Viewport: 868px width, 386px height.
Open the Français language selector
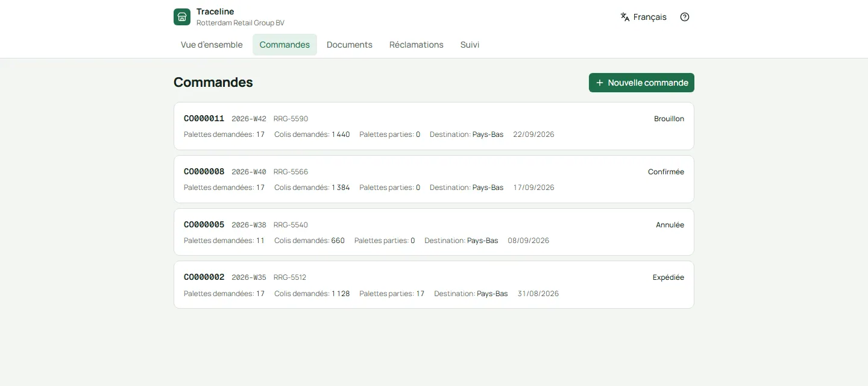(x=643, y=17)
